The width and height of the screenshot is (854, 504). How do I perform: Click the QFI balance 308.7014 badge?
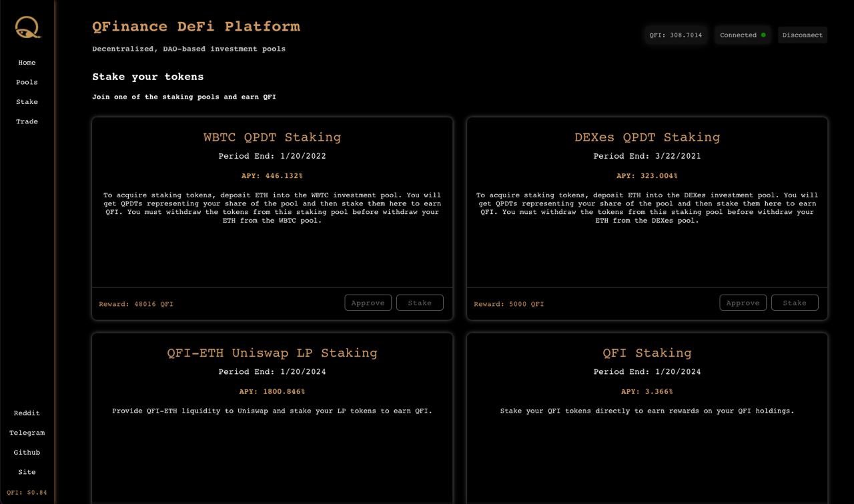tap(675, 35)
